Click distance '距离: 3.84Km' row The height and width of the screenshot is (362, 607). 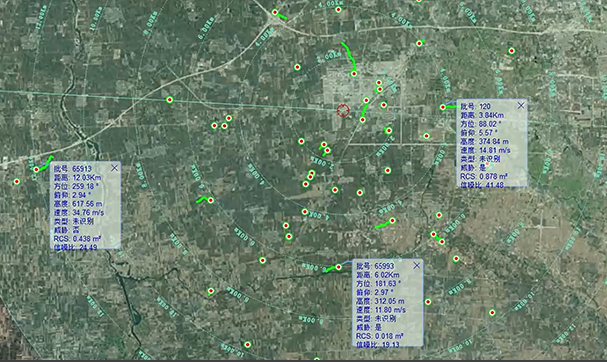point(482,115)
